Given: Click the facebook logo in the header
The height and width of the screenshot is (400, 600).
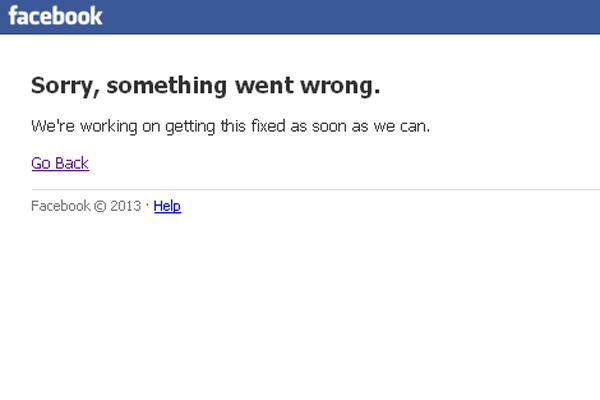Looking at the screenshot, I should pos(55,16).
